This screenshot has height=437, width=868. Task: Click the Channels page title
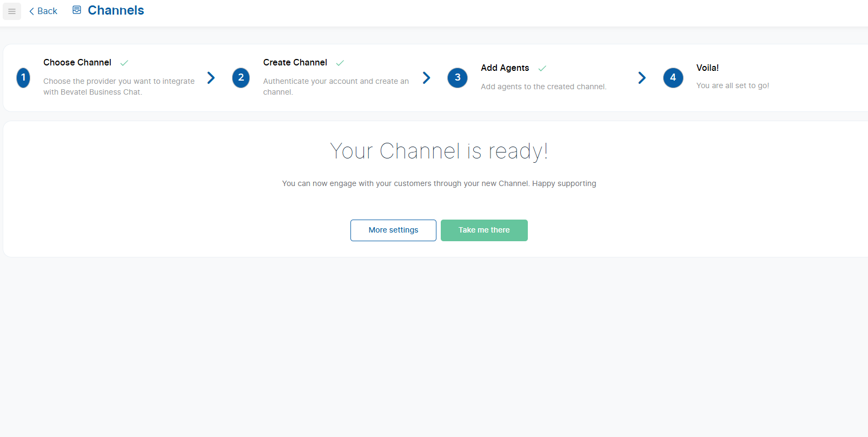116,11
